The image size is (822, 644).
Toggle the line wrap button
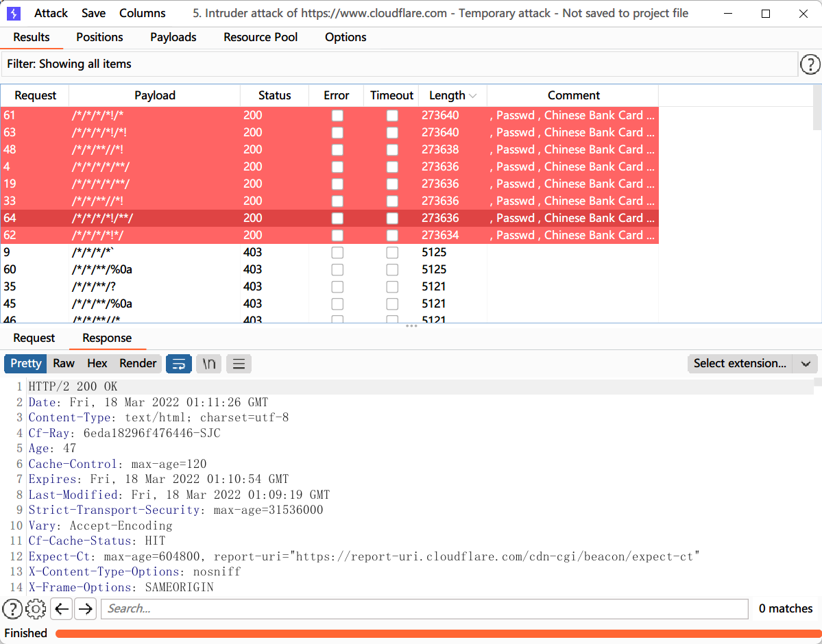[179, 364]
